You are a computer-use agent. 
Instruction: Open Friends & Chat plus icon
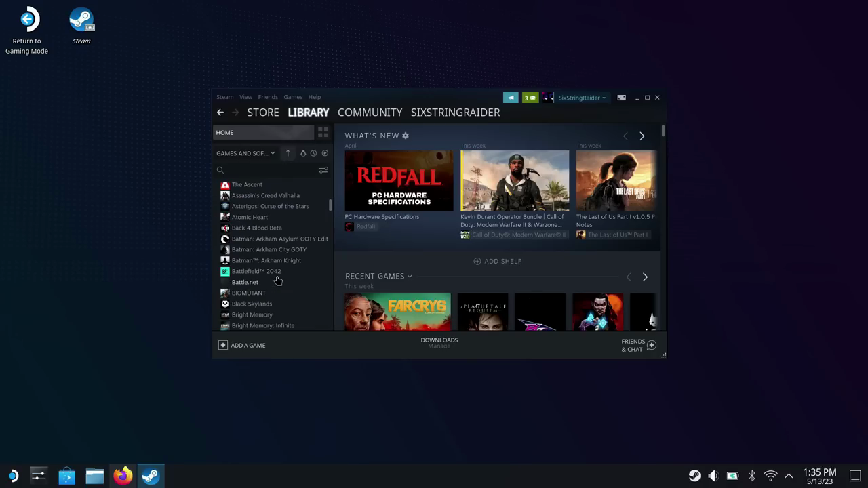pos(652,345)
